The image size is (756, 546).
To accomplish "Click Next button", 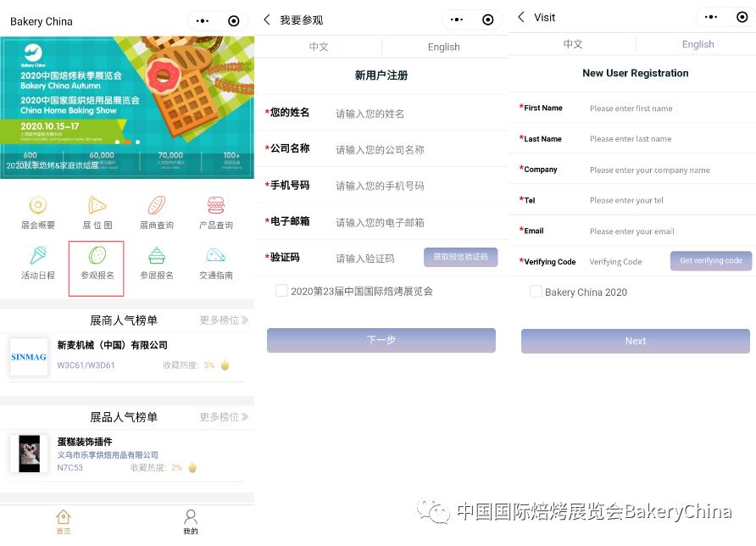I will click(635, 341).
